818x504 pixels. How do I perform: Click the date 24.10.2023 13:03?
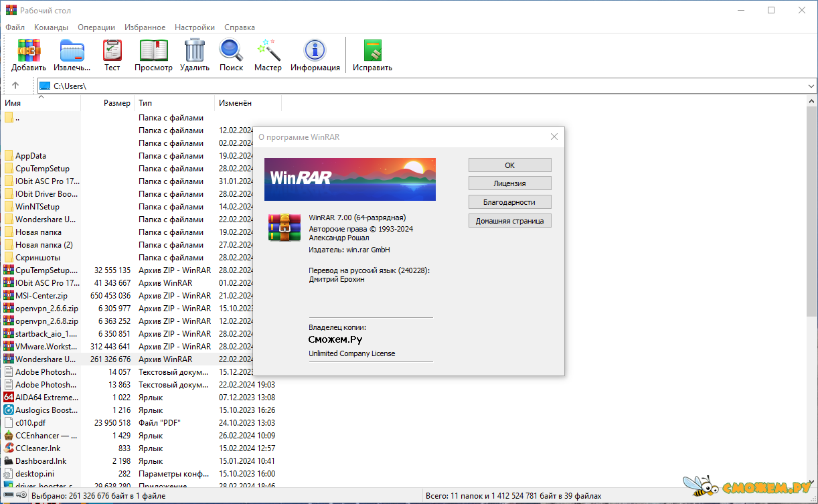click(x=247, y=423)
